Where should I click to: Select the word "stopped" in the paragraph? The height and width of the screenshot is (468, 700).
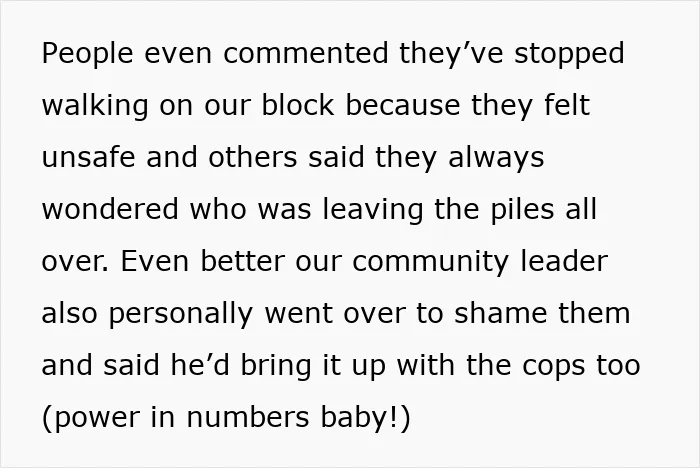coord(569,54)
